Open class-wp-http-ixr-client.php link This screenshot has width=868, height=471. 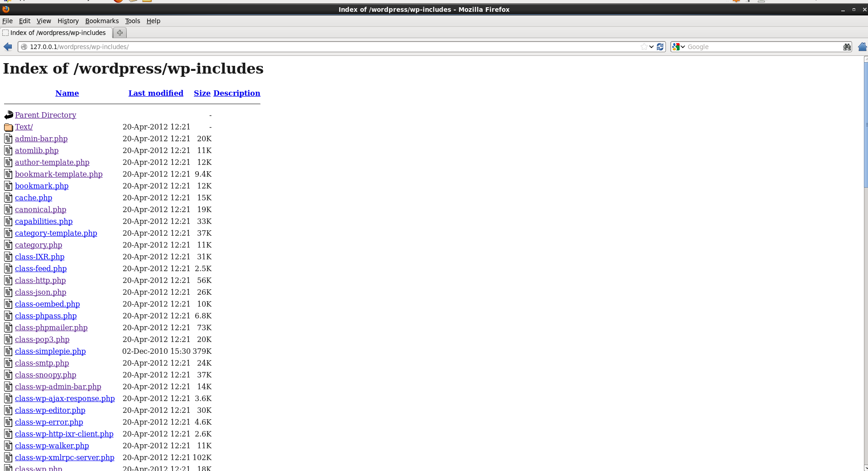point(64,434)
